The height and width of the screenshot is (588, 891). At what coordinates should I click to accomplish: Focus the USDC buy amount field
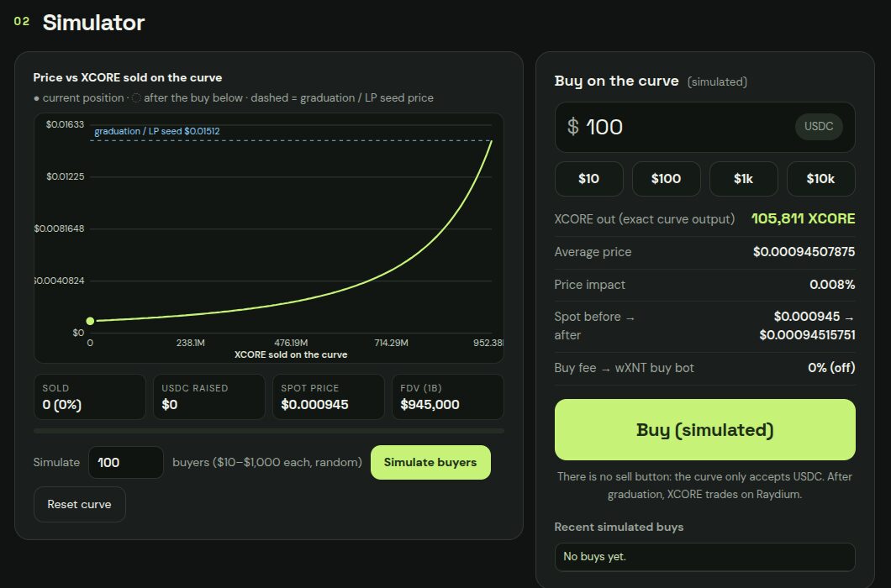click(704, 127)
